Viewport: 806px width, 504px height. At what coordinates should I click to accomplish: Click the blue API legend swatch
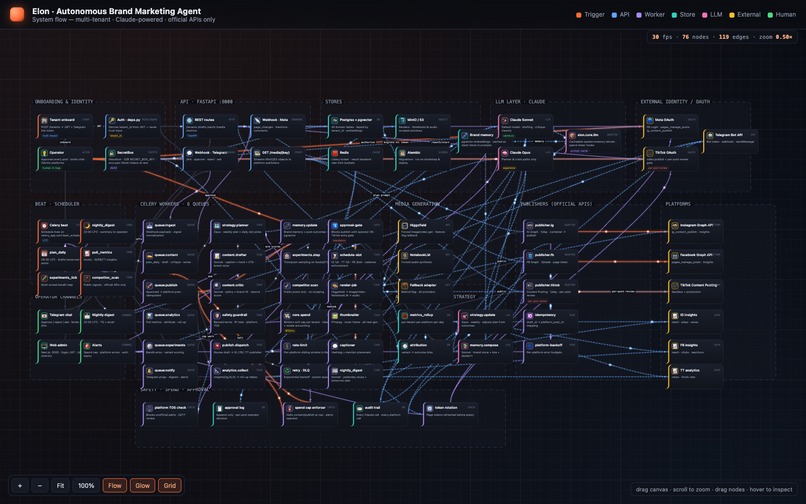coord(614,15)
